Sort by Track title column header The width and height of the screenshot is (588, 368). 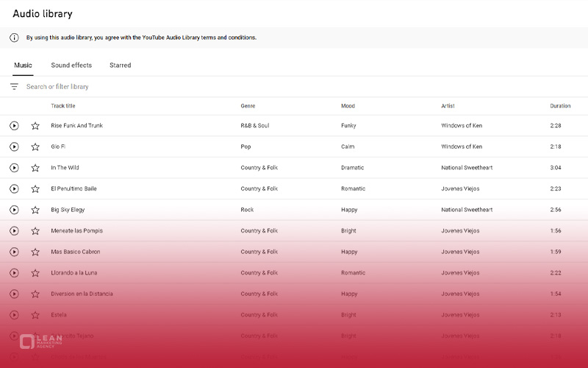pos(63,106)
